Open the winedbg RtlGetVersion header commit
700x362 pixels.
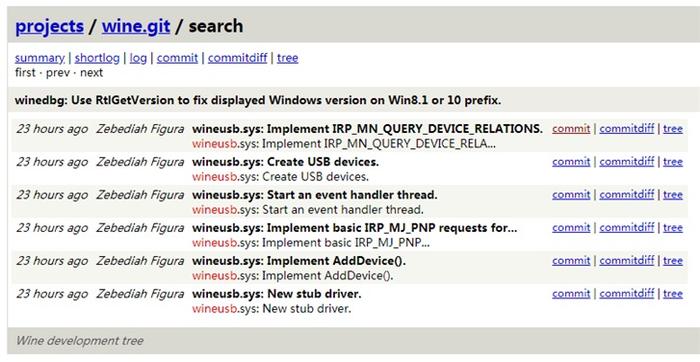(258, 100)
